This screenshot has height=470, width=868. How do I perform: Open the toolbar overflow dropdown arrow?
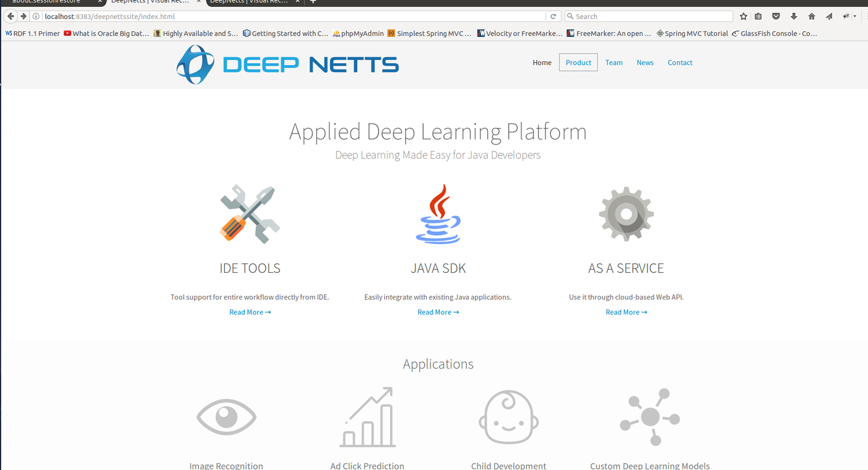coord(855,16)
